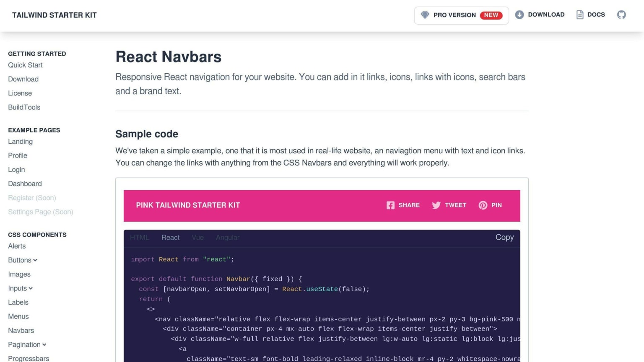Click the download arrow icon

[519, 15]
